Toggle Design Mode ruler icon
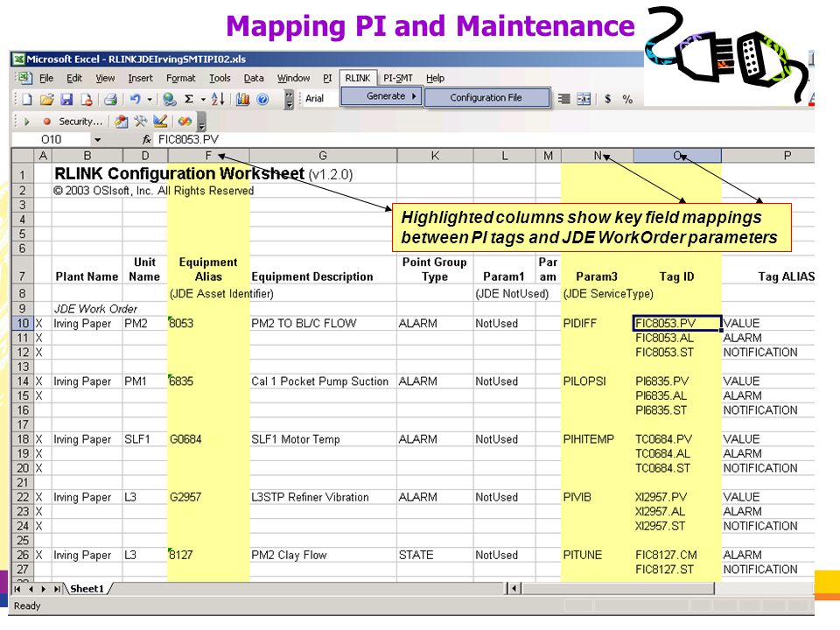The image size is (840, 630). (x=160, y=122)
